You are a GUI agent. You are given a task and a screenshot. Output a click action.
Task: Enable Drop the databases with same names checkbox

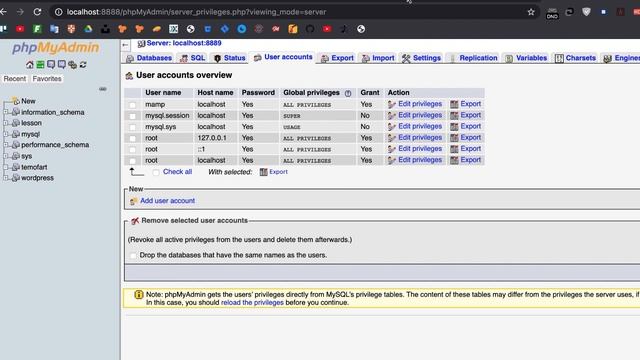[x=133, y=256]
